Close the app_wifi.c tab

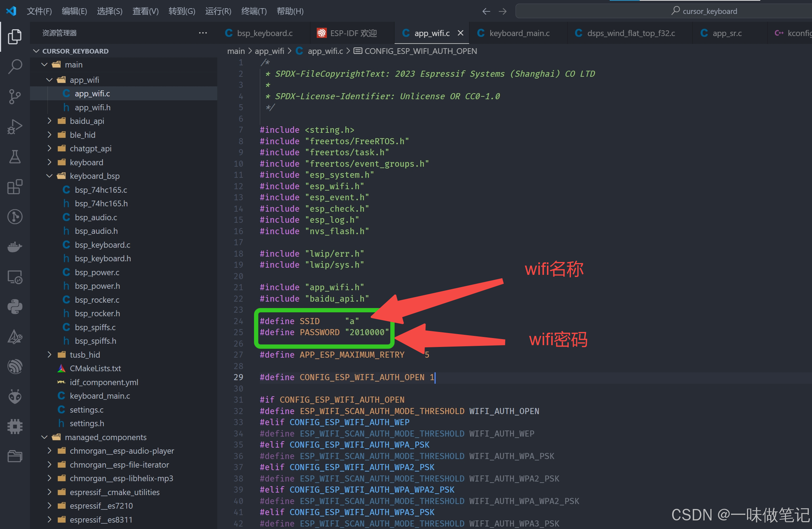point(461,33)
